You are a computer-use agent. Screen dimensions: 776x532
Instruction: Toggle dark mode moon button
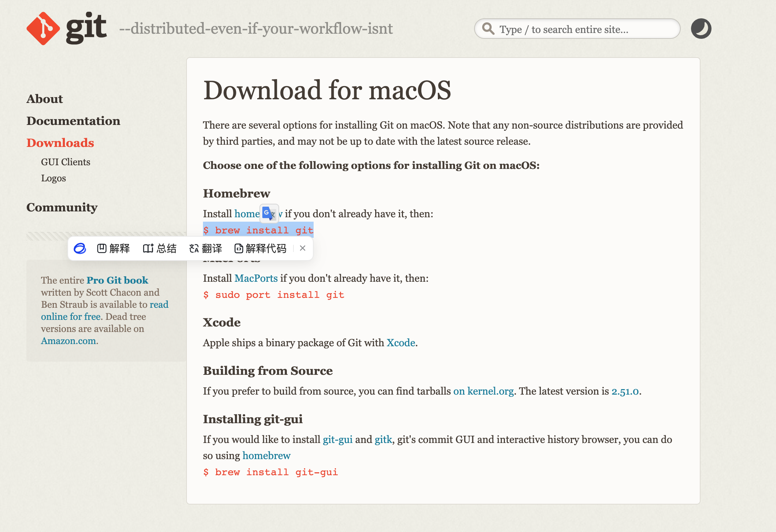[x=701, y=29]
